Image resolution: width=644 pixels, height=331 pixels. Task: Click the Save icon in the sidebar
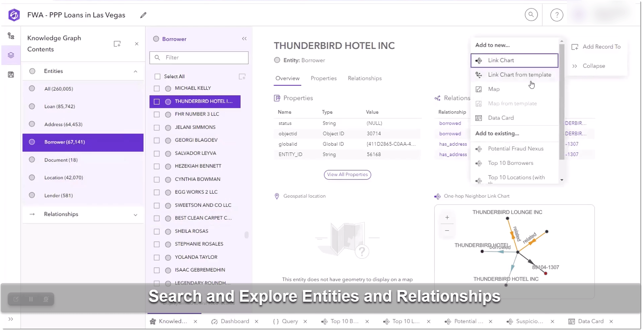point(11,74)
